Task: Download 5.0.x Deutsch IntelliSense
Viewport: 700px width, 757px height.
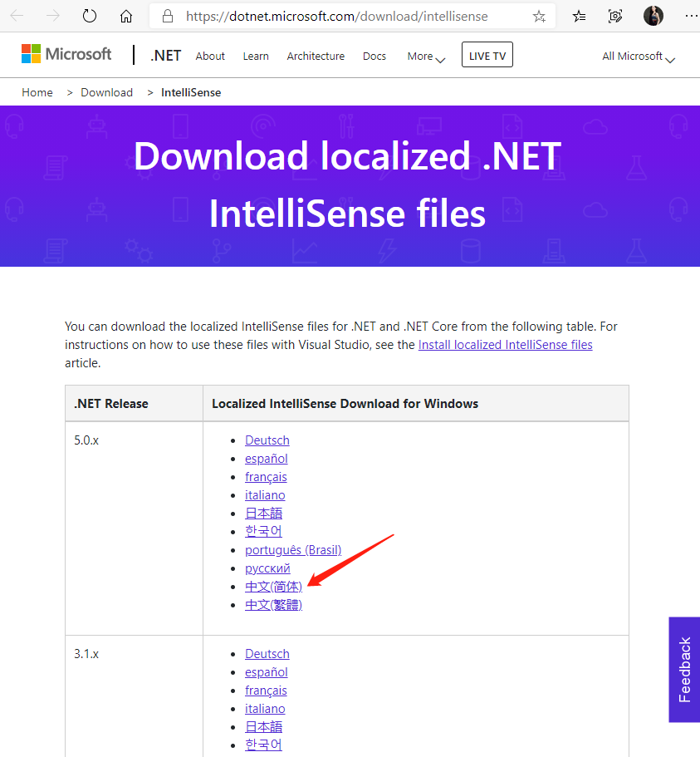Action: (x=267, y=440)
